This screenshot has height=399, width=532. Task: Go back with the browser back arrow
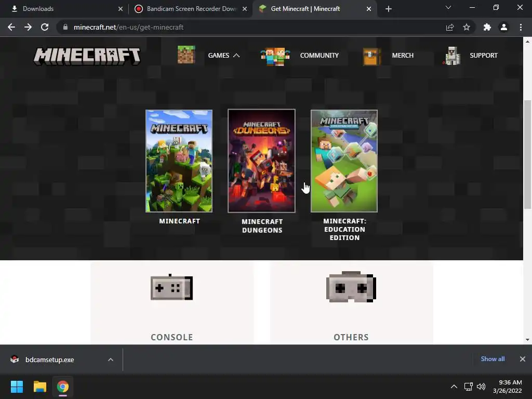click(11, 27)
